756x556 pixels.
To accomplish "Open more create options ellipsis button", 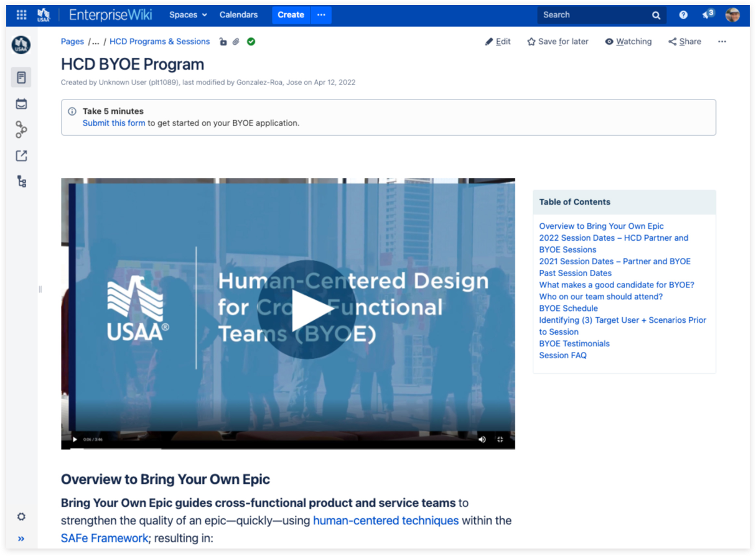I will pyautogui.click(x=321, y=15).
